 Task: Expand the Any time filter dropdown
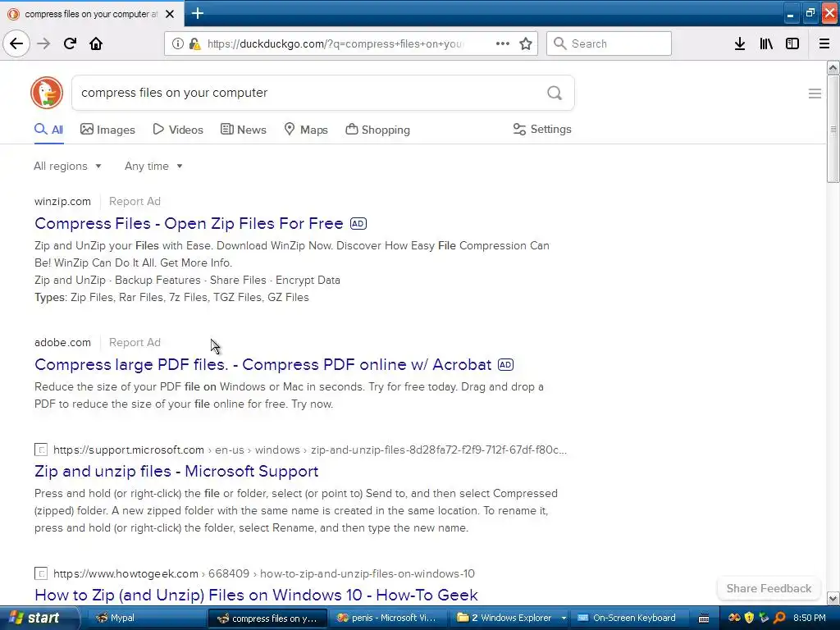tap(153, 166)
